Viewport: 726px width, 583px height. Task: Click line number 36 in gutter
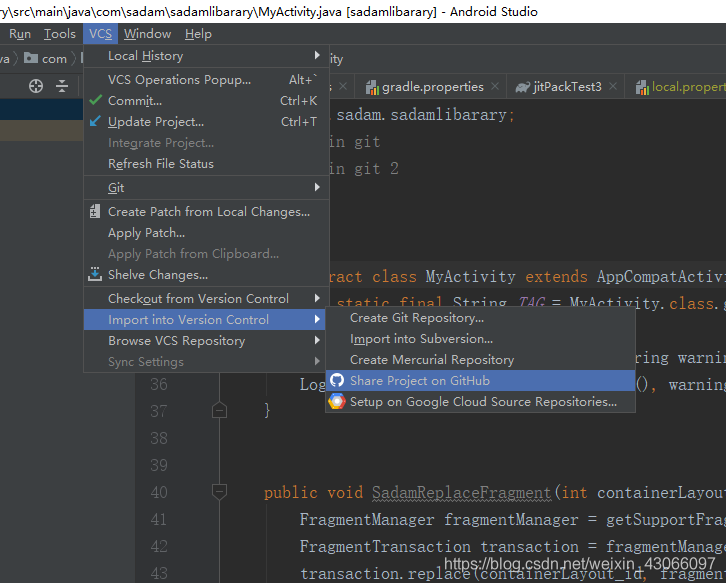click(x=158, y=384)
